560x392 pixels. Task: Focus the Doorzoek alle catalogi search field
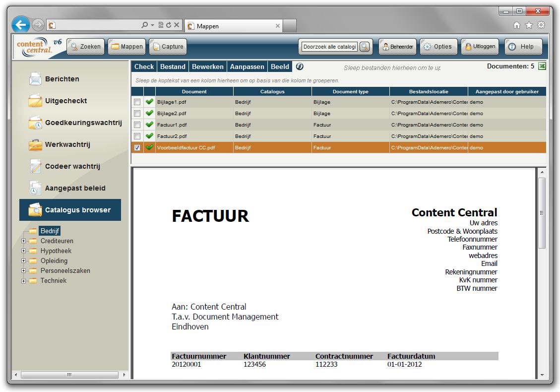coord(329,47)
